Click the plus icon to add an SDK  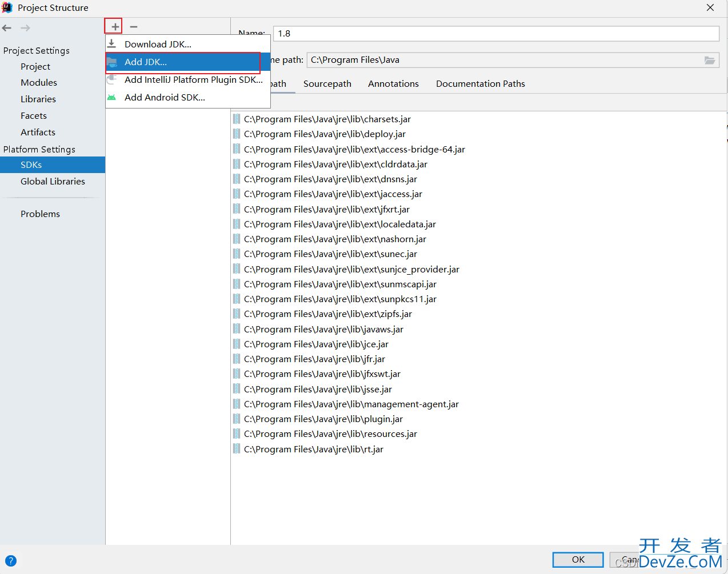[x=115, y=27]
